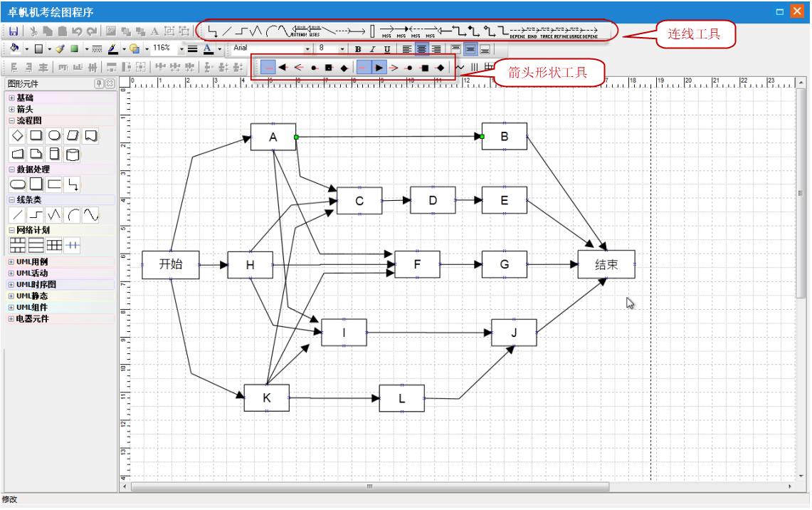Toggle middle vertical text alignment

470,49
